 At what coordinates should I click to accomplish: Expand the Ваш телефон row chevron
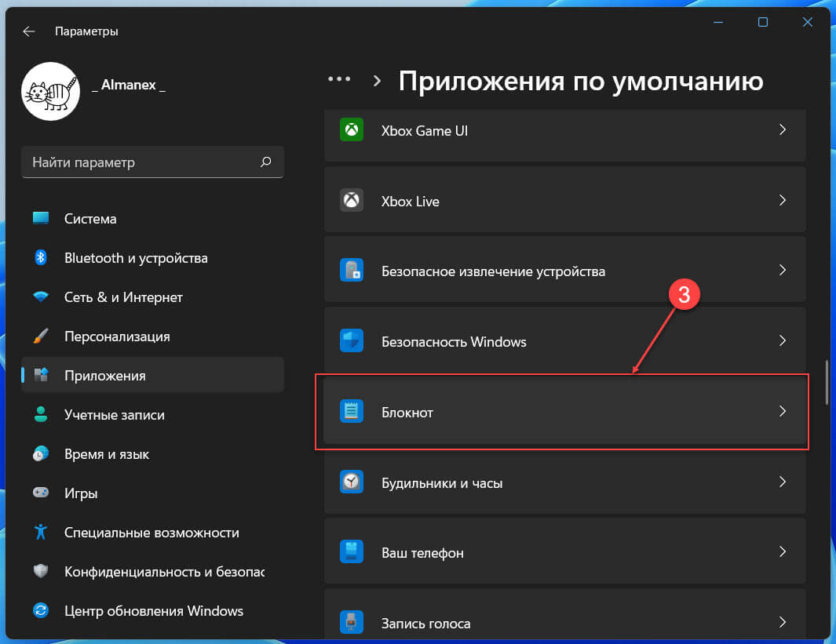(x=782, y=552)
